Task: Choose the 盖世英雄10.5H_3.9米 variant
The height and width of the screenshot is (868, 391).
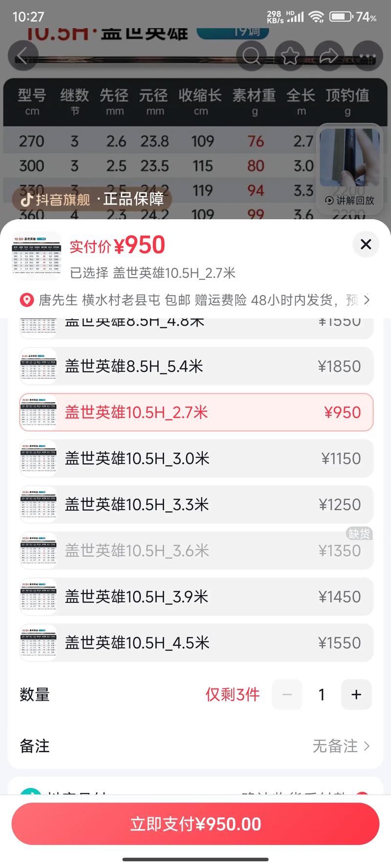Action: [x=195, y=597]
